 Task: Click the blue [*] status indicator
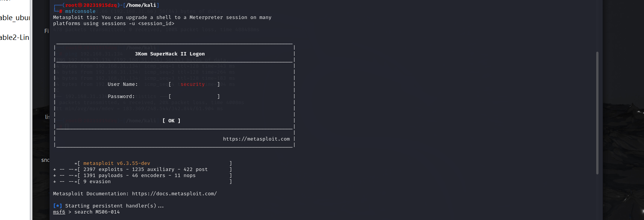coord(57,206)
